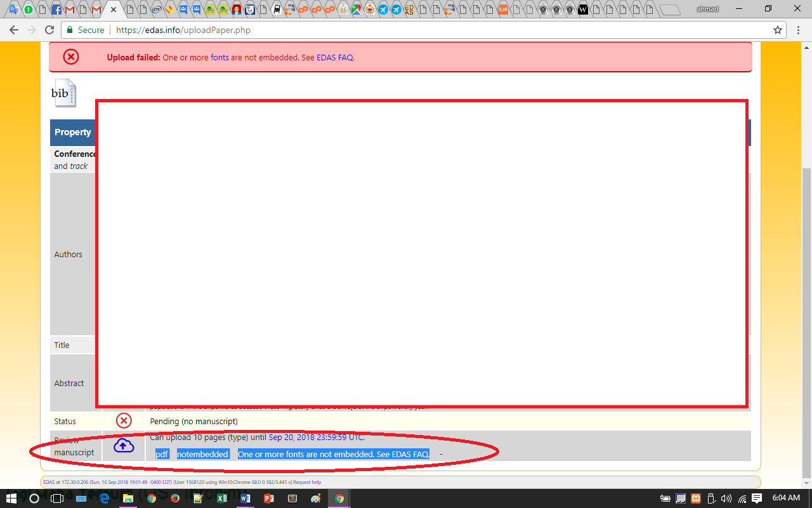Screen dimensions: 812x508
Task: Open the EDAS FAQ link
Action: 334,57
